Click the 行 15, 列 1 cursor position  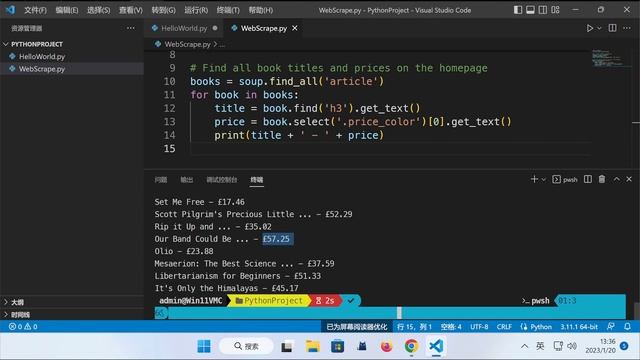pyautogui.click(x=414, y=327)
